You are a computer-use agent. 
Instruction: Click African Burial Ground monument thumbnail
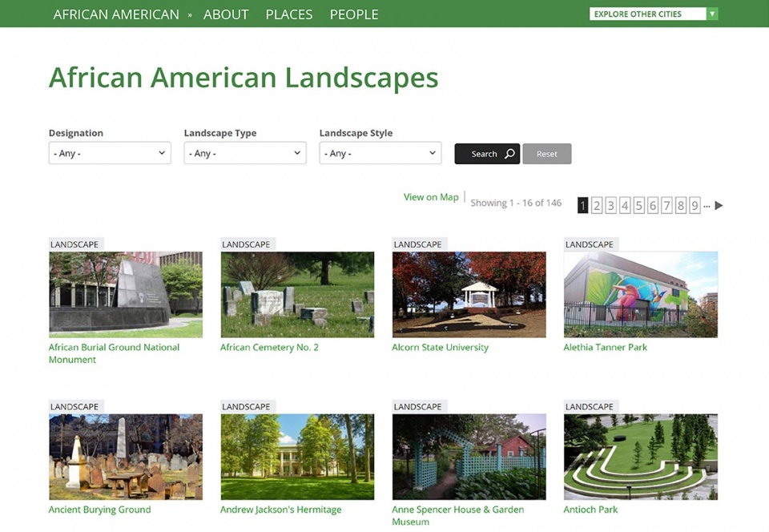pyautogui.click(x=126, y=295)
